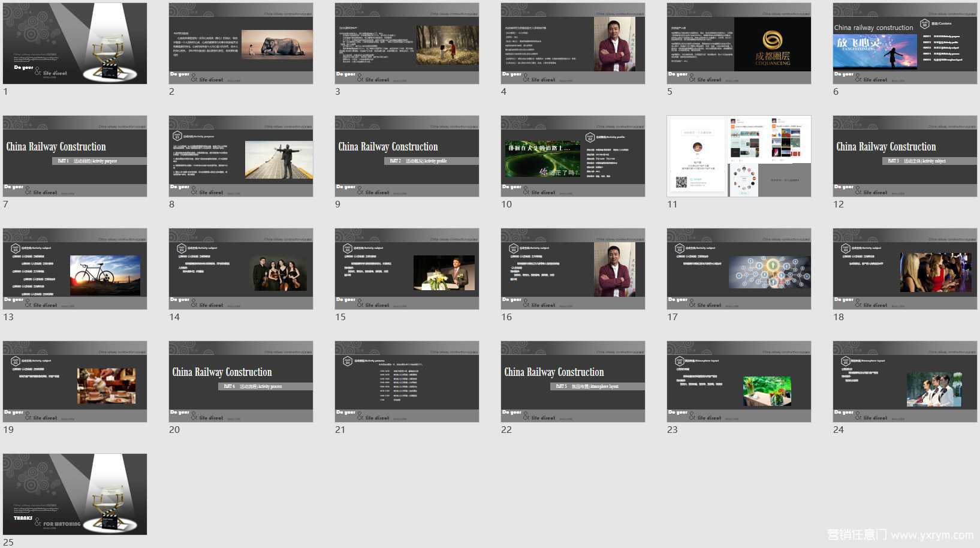Open slide 19 with tea service photo
The image size is (980, 548).
[x=75, y=381]
